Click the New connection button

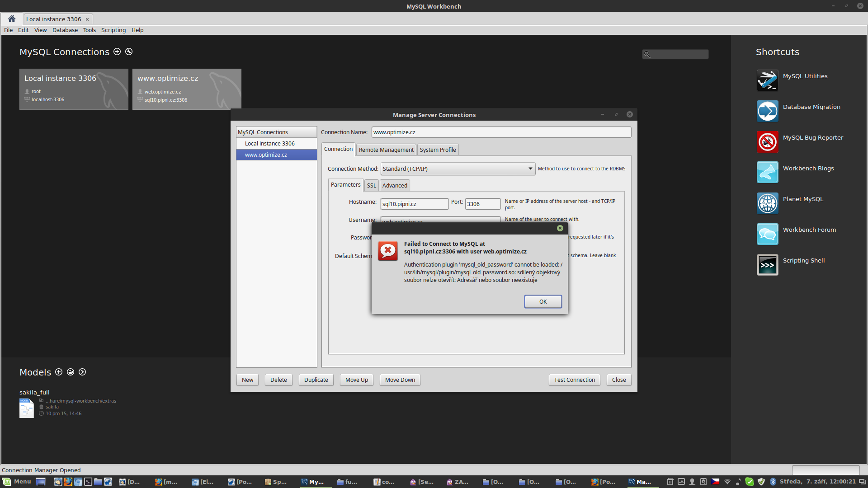click(x=247, y=380)
